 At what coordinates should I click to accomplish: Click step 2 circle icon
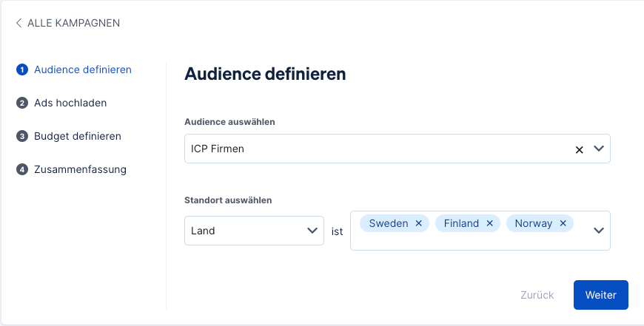point(22,103)
